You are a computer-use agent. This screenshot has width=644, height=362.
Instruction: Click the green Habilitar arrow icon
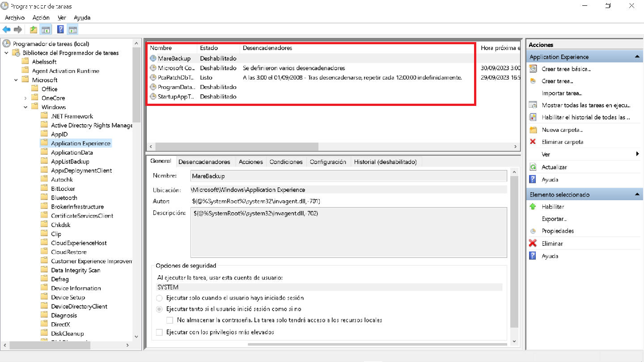pyautogui.click(x=533, y=206)
